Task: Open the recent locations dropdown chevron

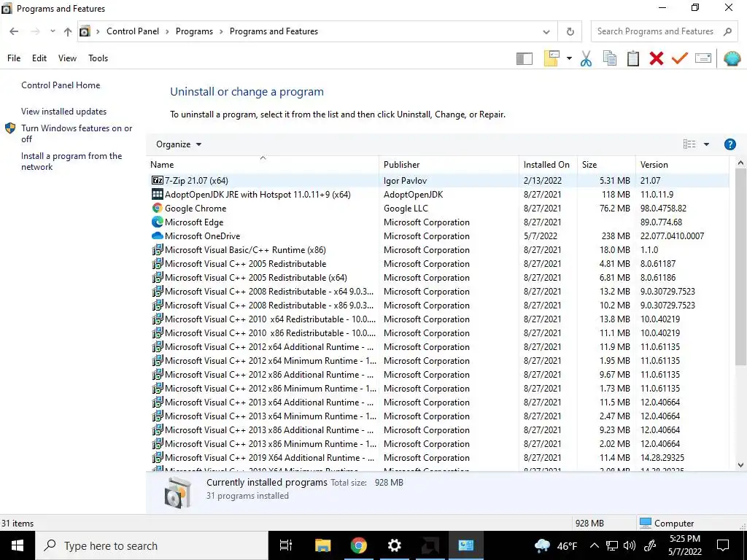Action: [x=53, y=31]
